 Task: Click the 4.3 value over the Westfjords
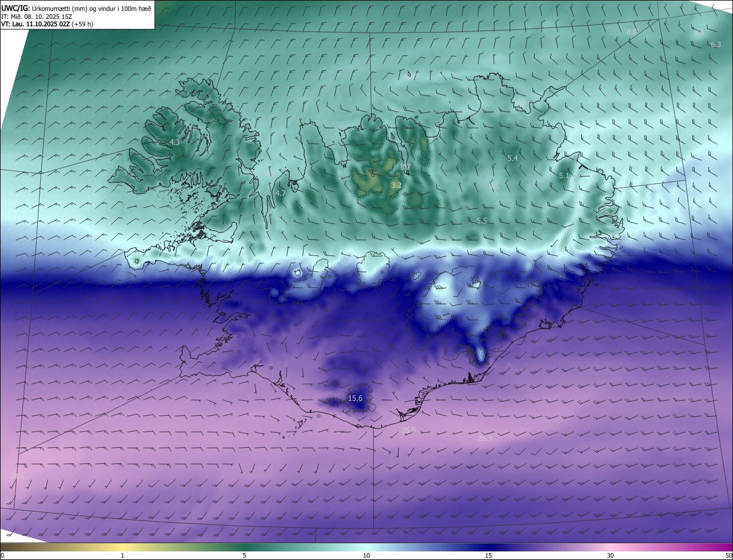click(x=175, y=142)
